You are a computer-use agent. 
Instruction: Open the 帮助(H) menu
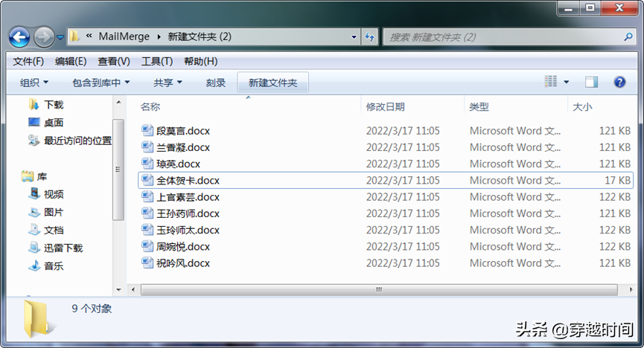(200, 62)
